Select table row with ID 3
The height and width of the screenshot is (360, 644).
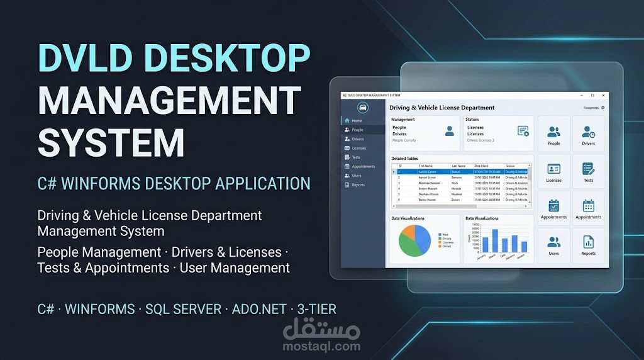(460, 183)
